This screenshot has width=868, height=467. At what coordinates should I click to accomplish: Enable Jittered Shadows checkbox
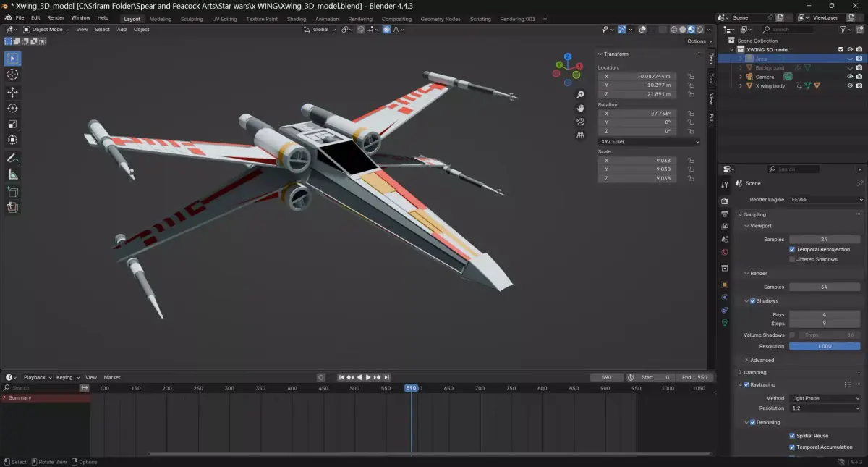tap(792, 259)
